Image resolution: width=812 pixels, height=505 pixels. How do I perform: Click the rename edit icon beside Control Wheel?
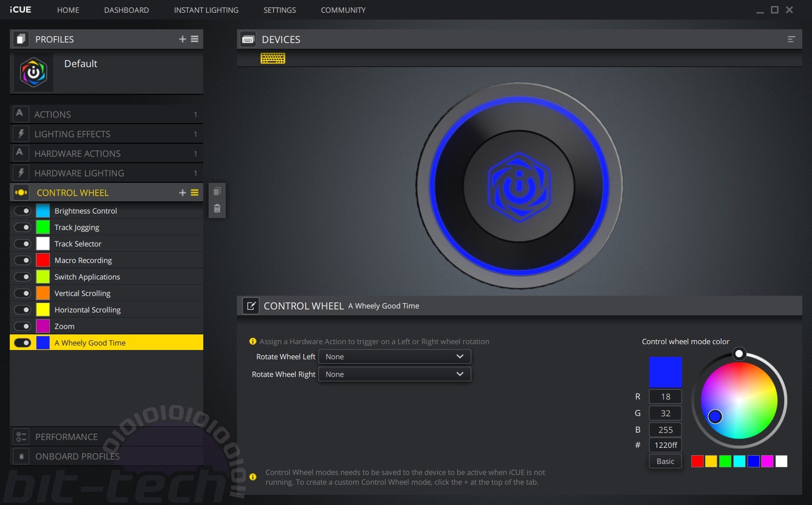pos(251,306)
